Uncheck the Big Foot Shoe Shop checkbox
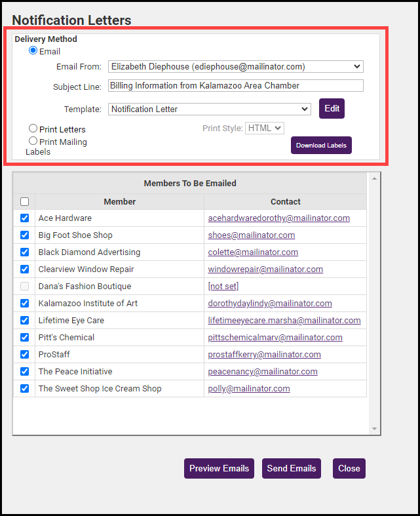Viewport: 420px width, 516px height. (24, 235)
